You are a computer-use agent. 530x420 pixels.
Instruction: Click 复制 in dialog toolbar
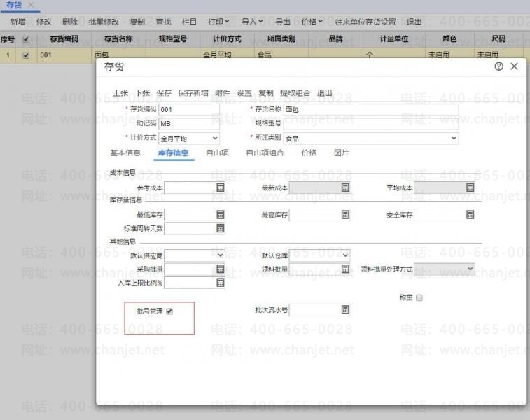point(265,93)
